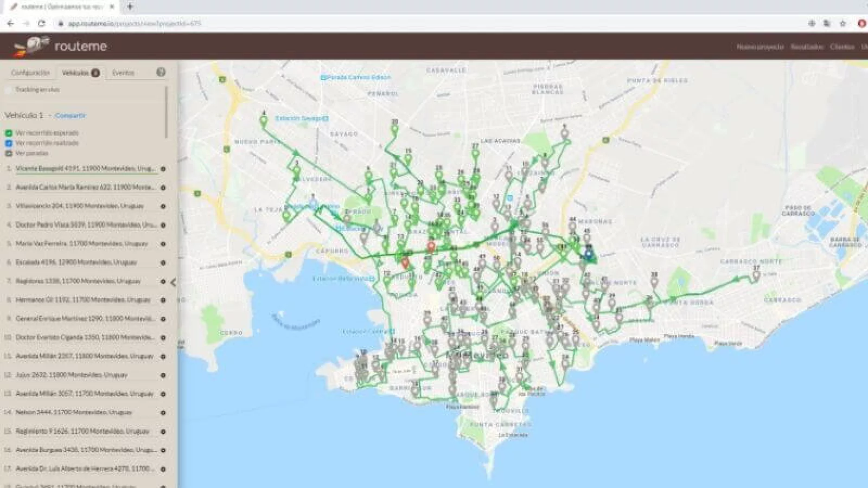
Task: Open Nuevo proyecto in the top navigation
Action: pyautogui.click(x=759, y=47)
